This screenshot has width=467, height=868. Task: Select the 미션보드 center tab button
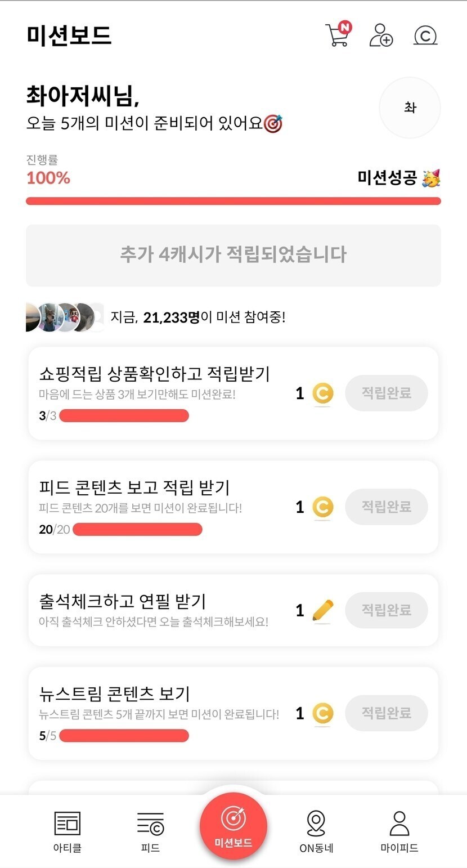click(x=234, y=826)
